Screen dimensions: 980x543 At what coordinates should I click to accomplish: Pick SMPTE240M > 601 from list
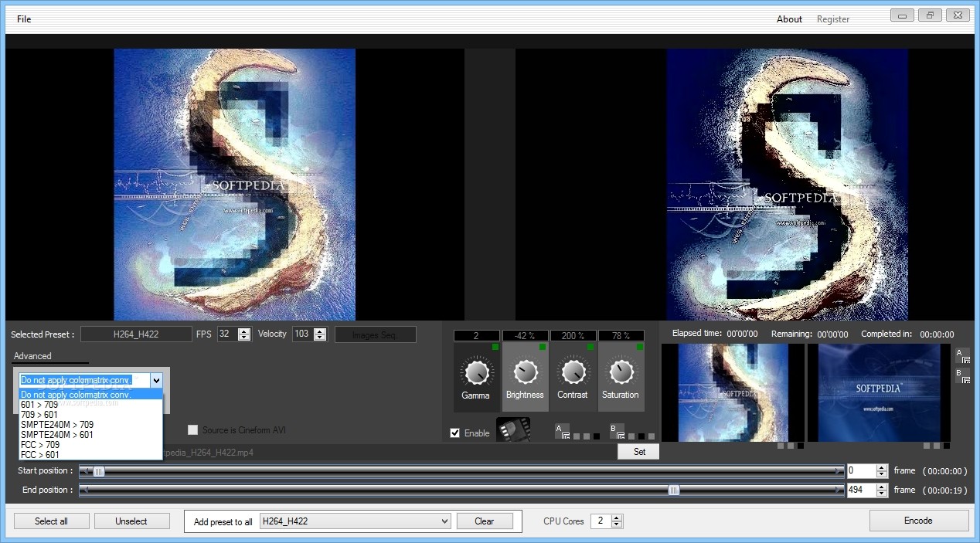91,435
